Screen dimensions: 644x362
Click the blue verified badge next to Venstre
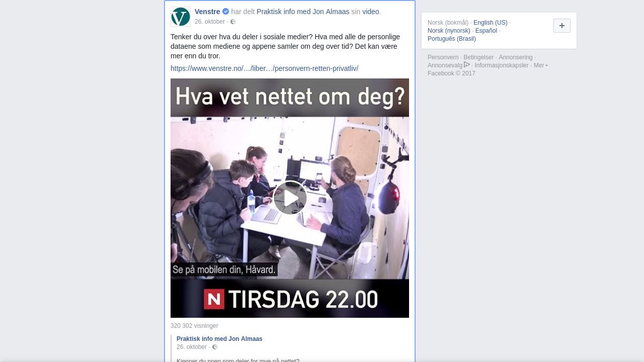click(x=225, y=12)
